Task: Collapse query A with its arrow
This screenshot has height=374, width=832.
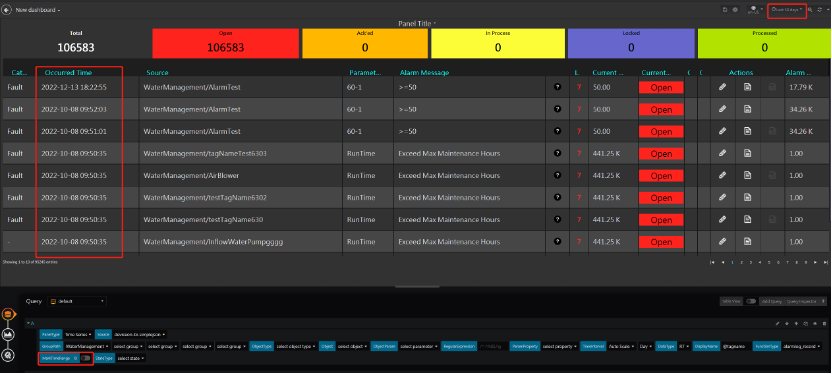Action: click(x=29, y=323)
